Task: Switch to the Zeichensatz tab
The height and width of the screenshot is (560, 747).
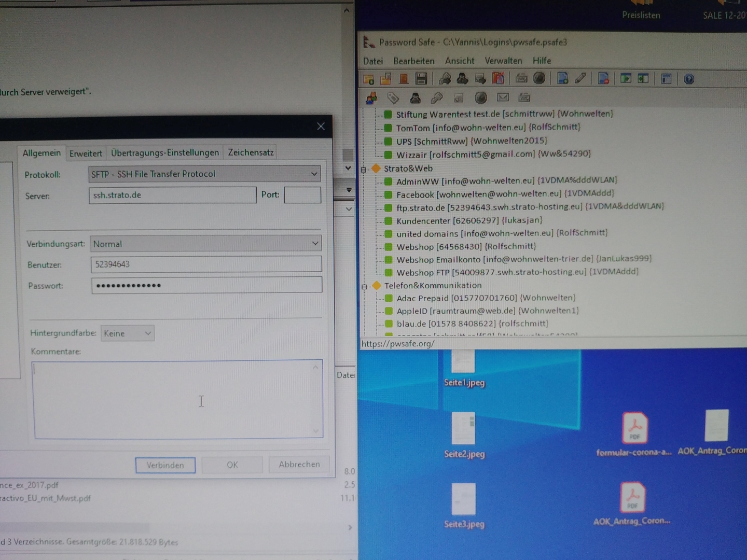Action: pyautogui.click(x=251, y=152)
